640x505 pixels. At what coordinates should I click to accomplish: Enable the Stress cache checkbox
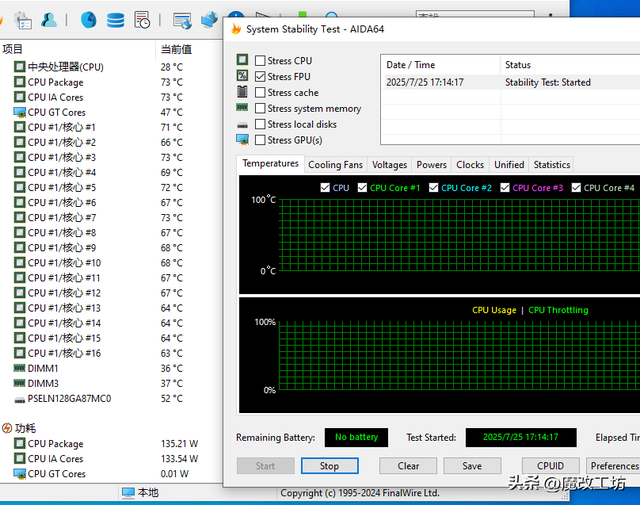point(260,92)
